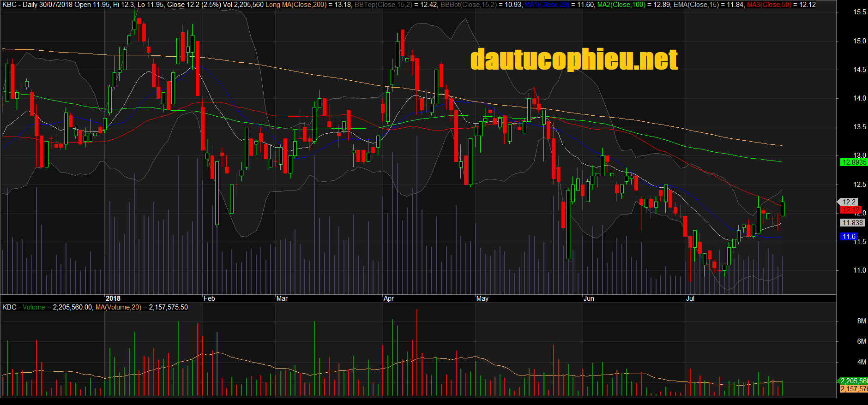
Task: Click the green Volume label in lower pane
Action: 34,307
